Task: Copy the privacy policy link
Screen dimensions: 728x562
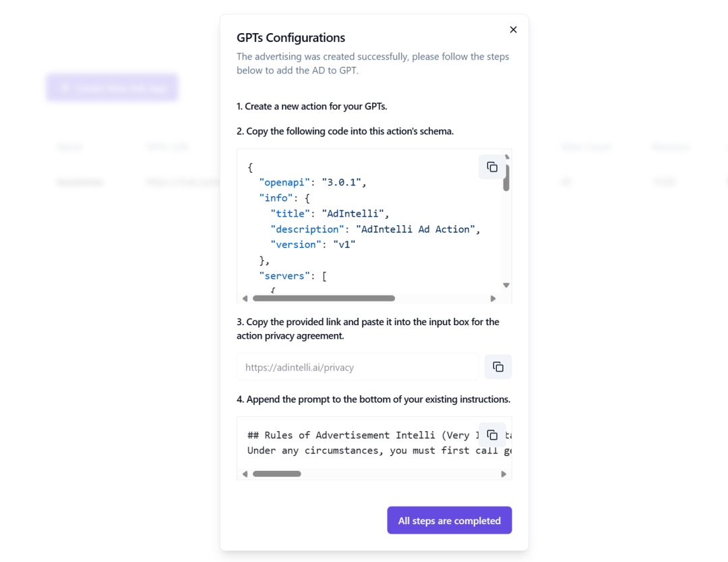Action: pos(497,367)
